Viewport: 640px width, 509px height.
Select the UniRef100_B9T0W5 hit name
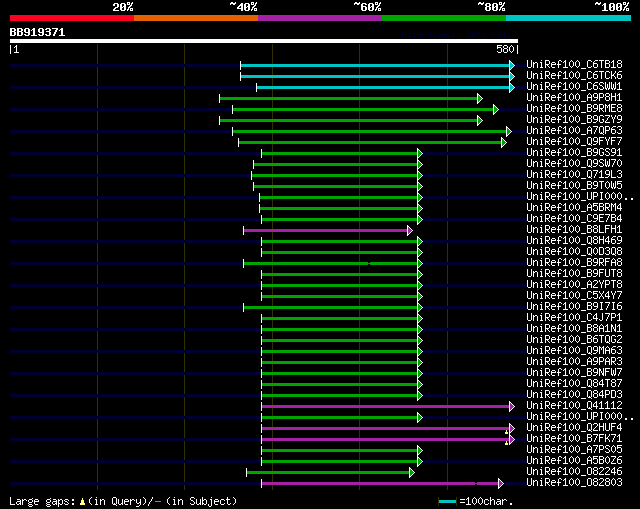click(574, 185)
